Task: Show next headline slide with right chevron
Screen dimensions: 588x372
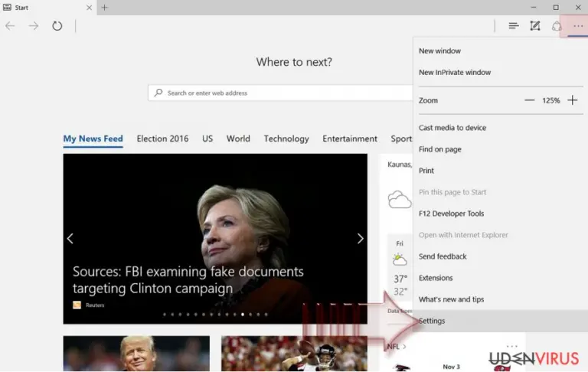Action: (360, 239)
